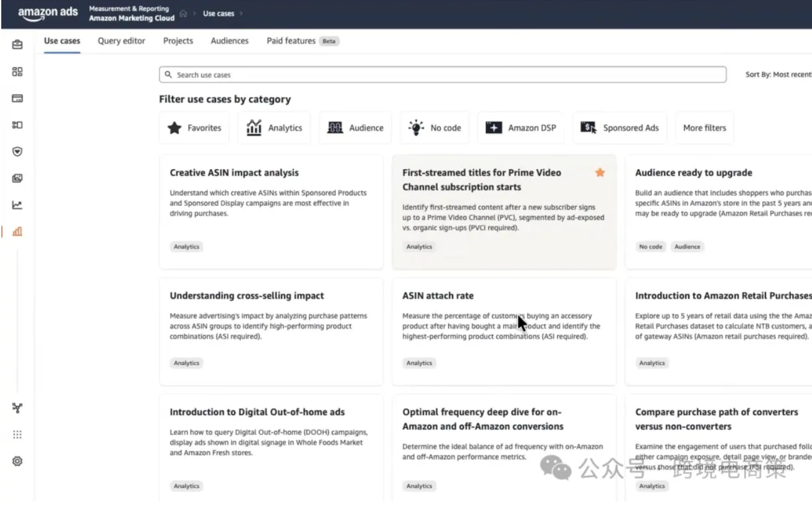
Task: Filter use cases by Audience category
Action: 355,128
